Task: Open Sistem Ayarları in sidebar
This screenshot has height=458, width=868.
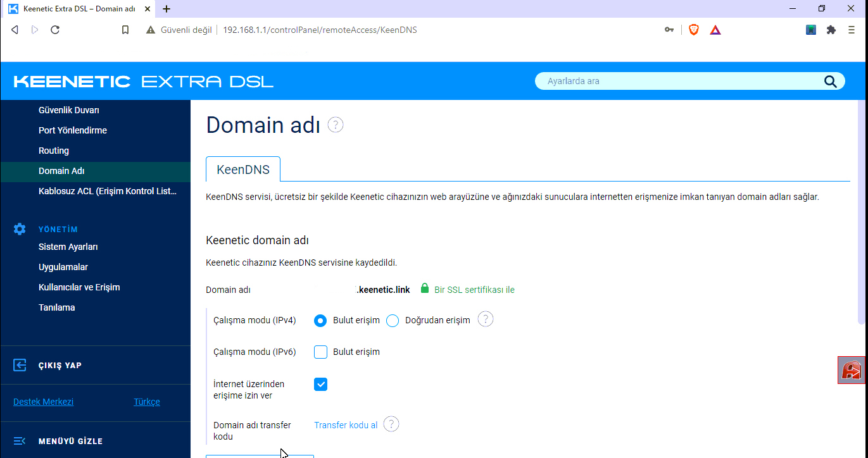Action: point(68,247)
